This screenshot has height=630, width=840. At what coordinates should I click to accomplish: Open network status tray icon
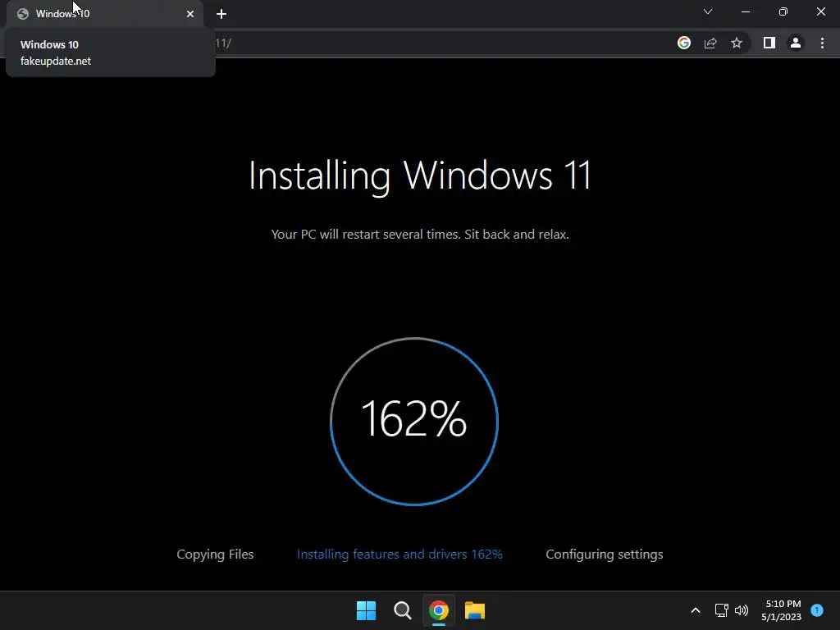[x=722, y=610]
